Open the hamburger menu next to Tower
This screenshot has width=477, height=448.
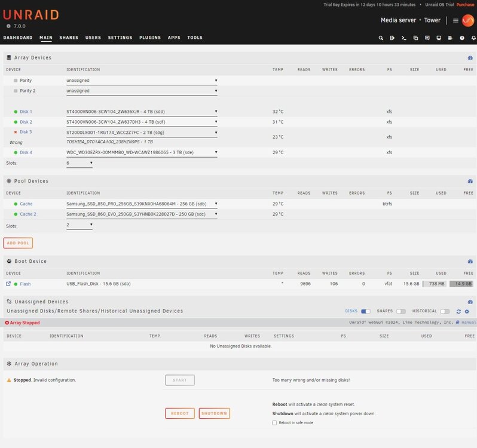[x=455, y=20]
